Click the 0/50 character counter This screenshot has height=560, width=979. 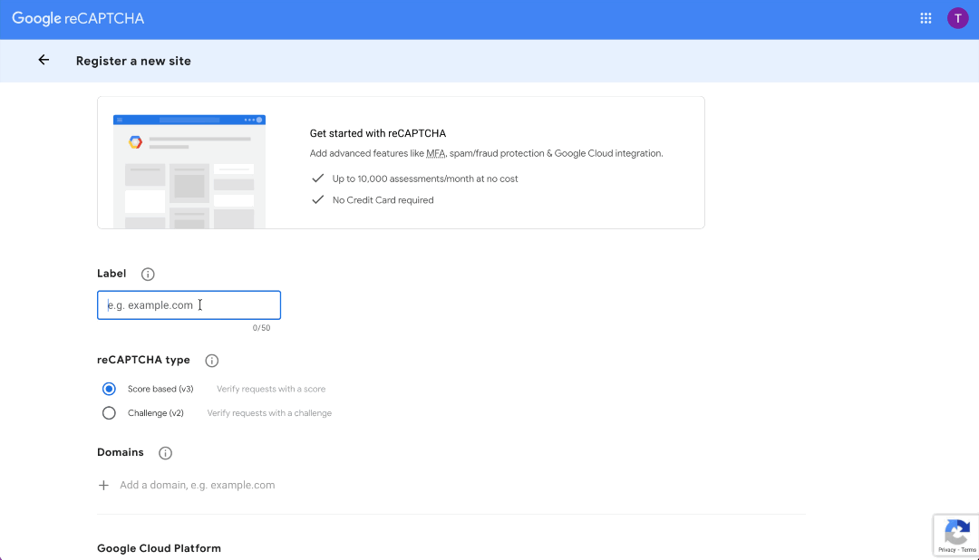tap(262, 327)
